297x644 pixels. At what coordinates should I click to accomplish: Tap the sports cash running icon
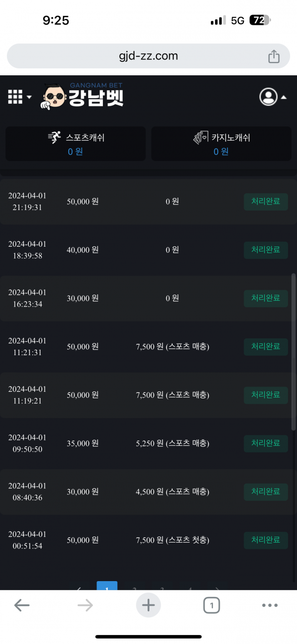tap(54, 138)
